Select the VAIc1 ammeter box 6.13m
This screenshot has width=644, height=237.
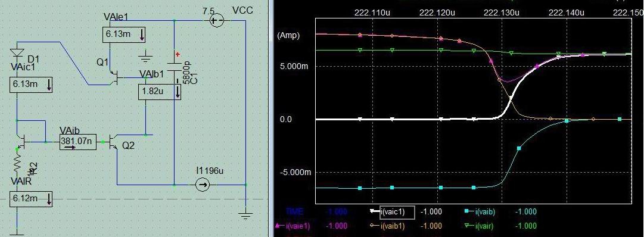tap(31, 85)
